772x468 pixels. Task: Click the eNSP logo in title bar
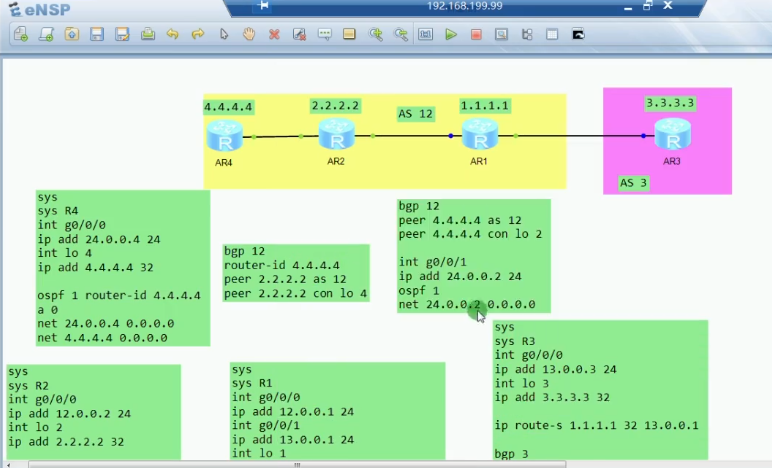coord(39,9)
